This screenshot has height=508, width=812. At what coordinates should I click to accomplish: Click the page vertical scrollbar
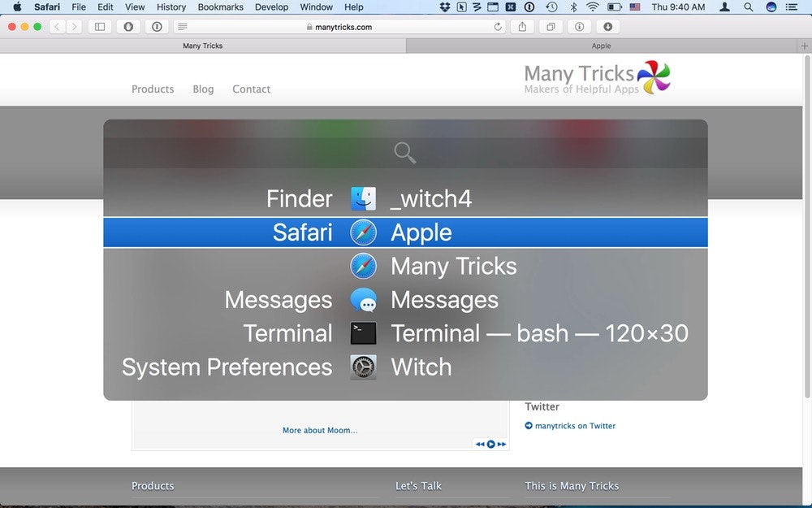tap(807, 227)
